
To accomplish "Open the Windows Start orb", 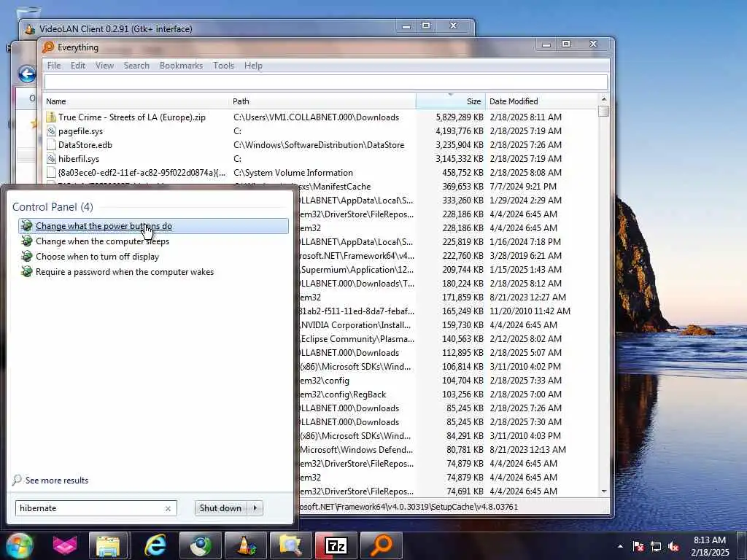I will tap(20, 545).
